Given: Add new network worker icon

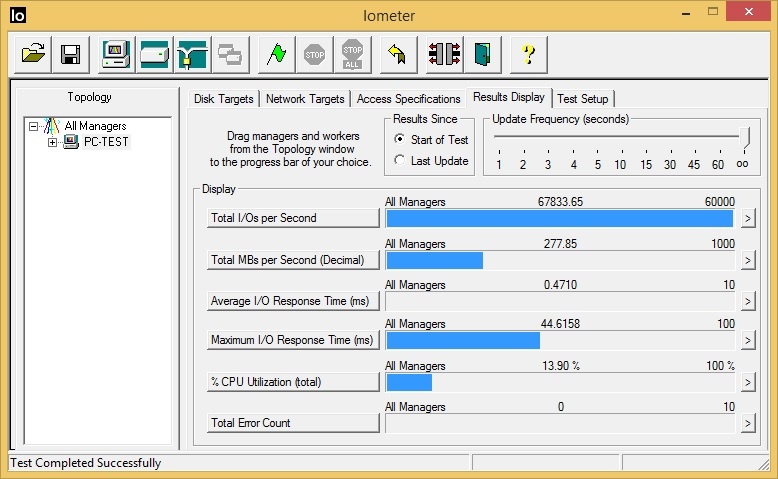Looking at the screenshot, I should click(x=193, y=55).
